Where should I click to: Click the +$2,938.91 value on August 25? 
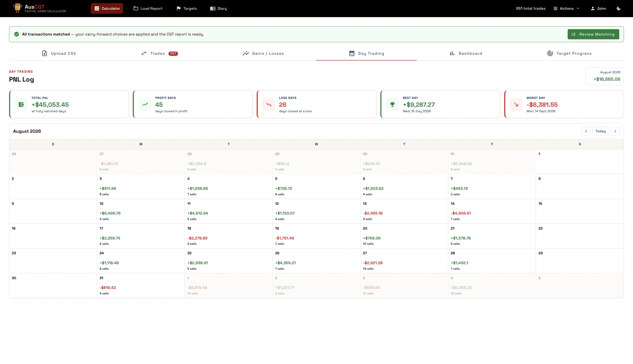197,263
